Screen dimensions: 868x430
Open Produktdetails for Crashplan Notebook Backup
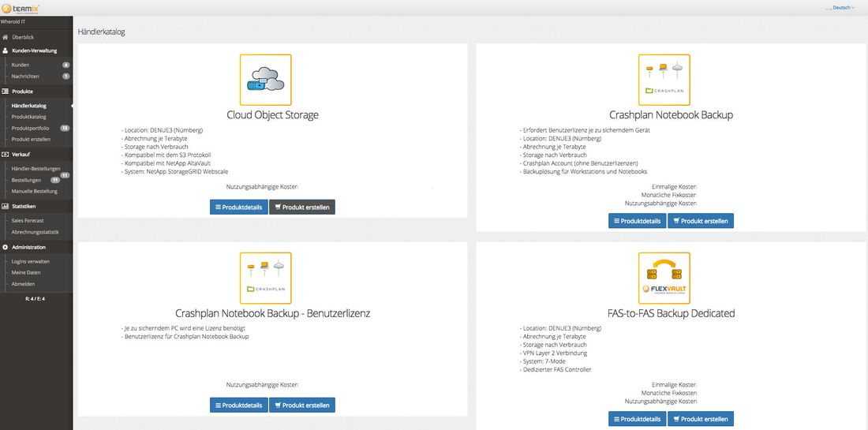coord(637,221)
